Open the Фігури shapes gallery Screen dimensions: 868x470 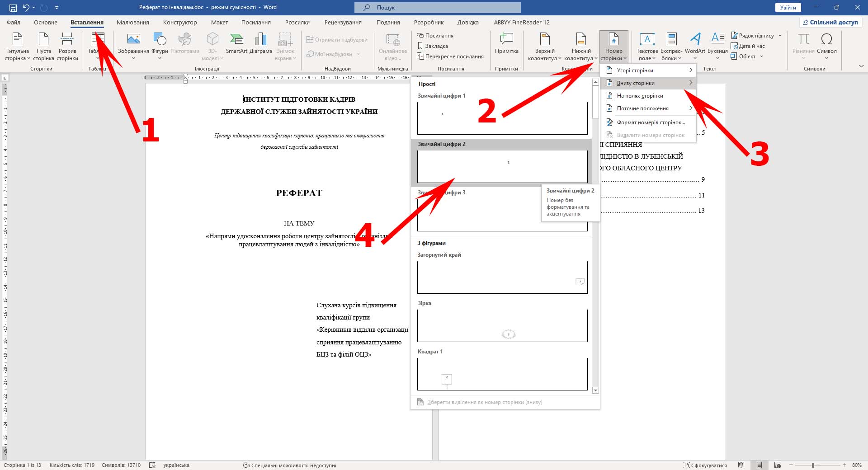click(x=160, y=47)
